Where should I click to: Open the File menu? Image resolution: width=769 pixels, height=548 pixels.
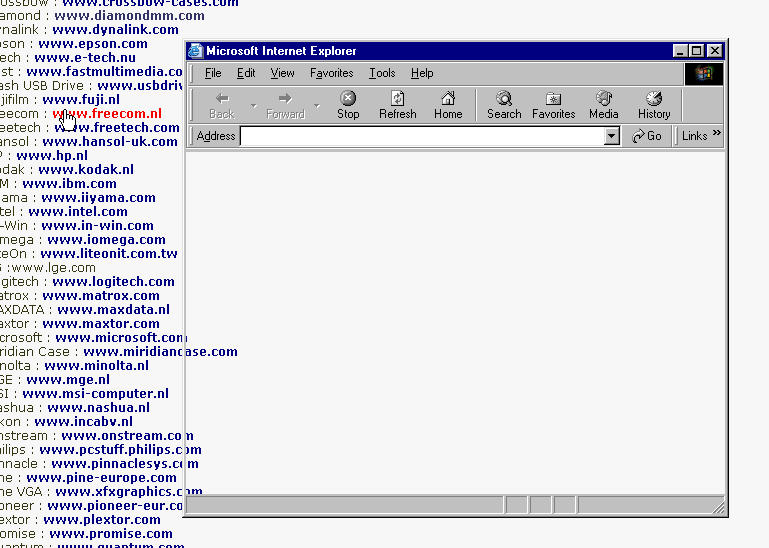tap(213, 73)
